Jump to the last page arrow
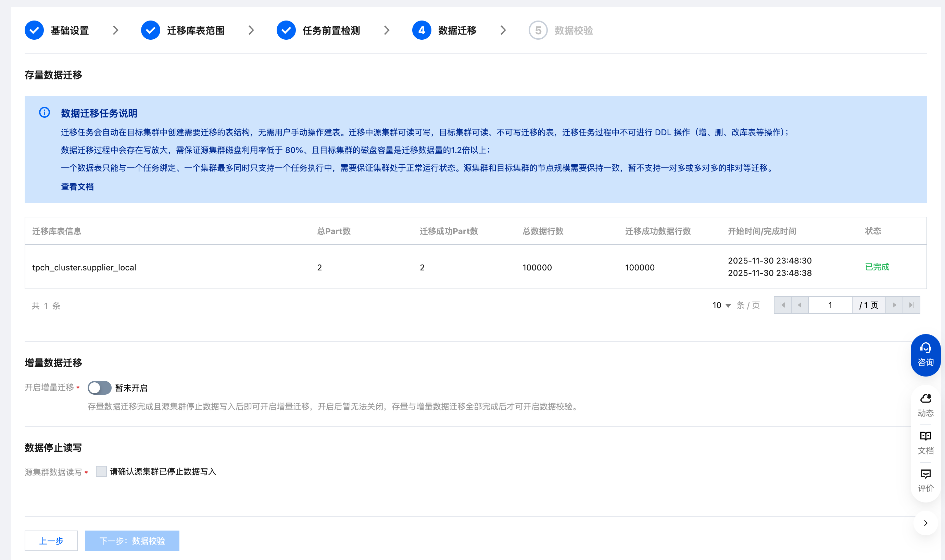The width and height of the screenshot is (945, 560). coord(911,305)
